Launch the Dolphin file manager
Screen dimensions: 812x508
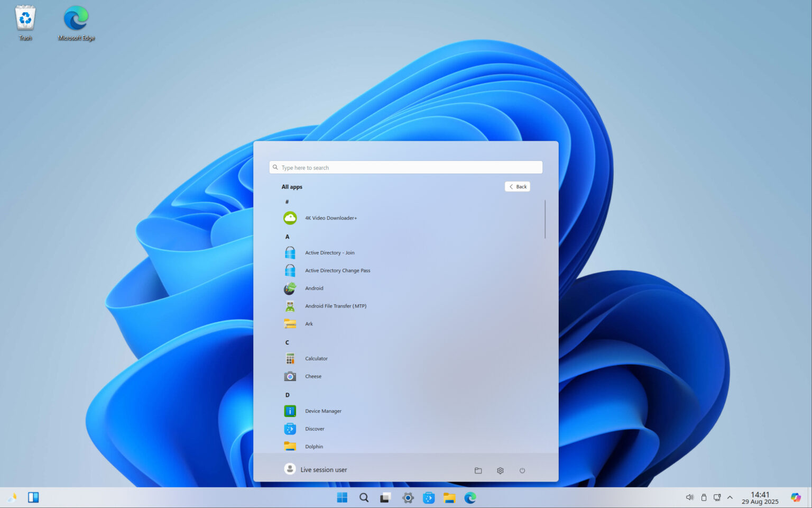314,446
